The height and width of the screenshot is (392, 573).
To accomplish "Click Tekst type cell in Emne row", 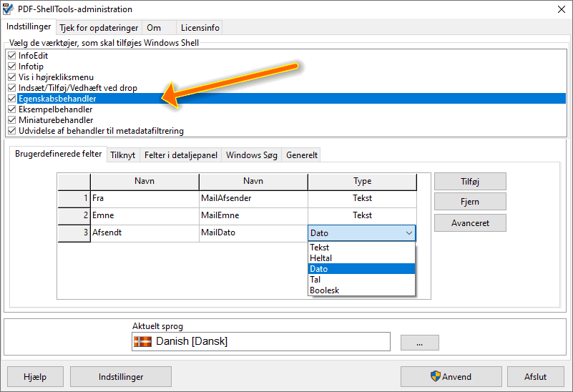I will pos(362,215).
